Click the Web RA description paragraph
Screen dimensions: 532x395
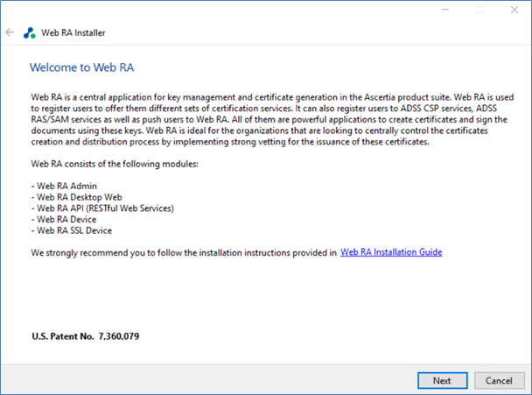(272, 119)
